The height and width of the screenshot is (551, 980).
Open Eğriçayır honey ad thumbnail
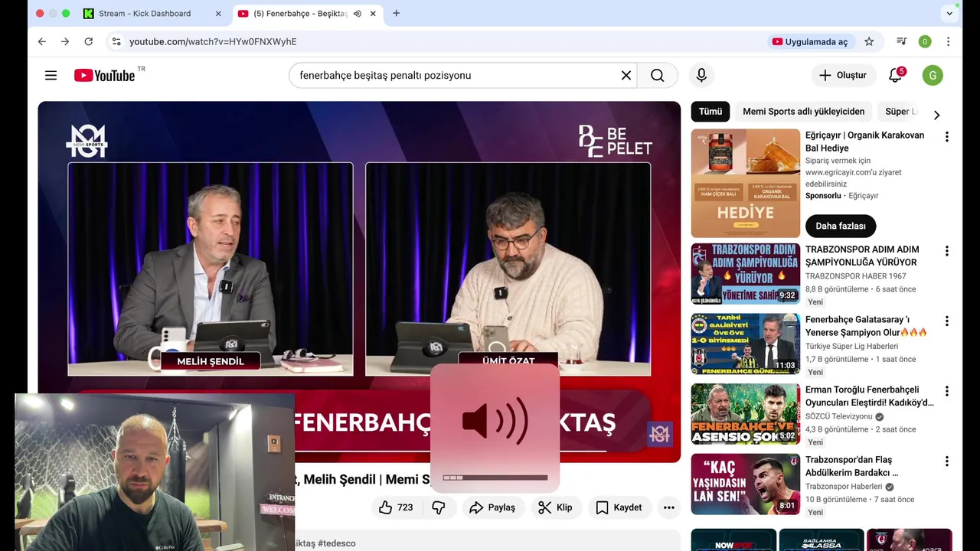tap(746, 183)
